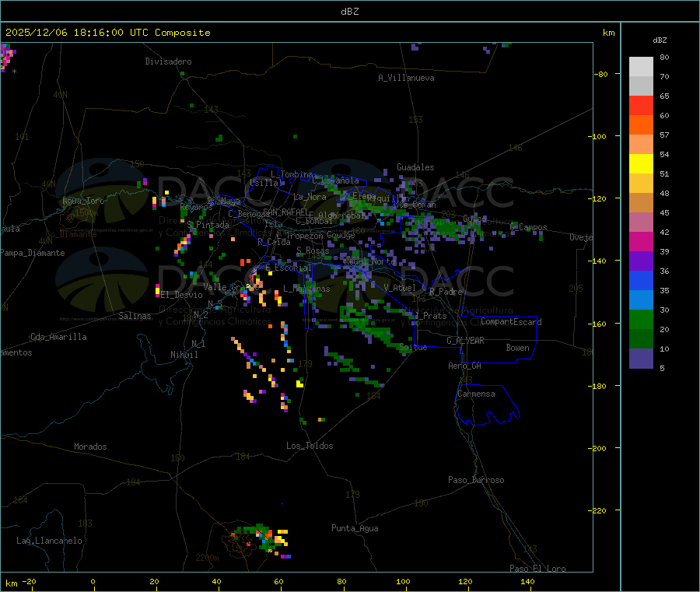The height and width of the screenshot is (592, 700).
Task: Select the Los_Toldos label
Action: (310, 446)
